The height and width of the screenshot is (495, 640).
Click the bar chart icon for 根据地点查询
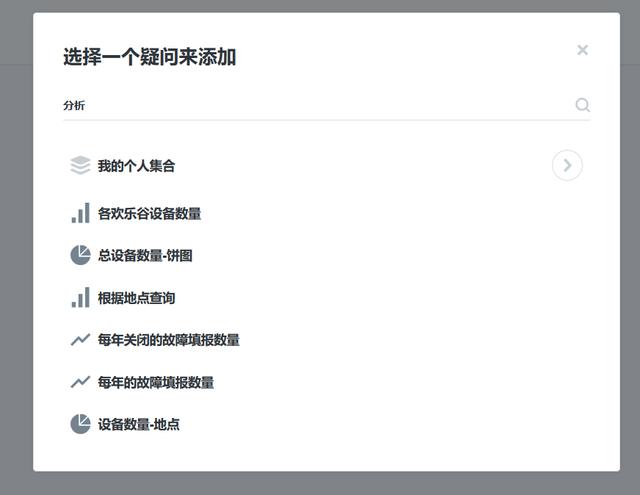coord(80,297)
